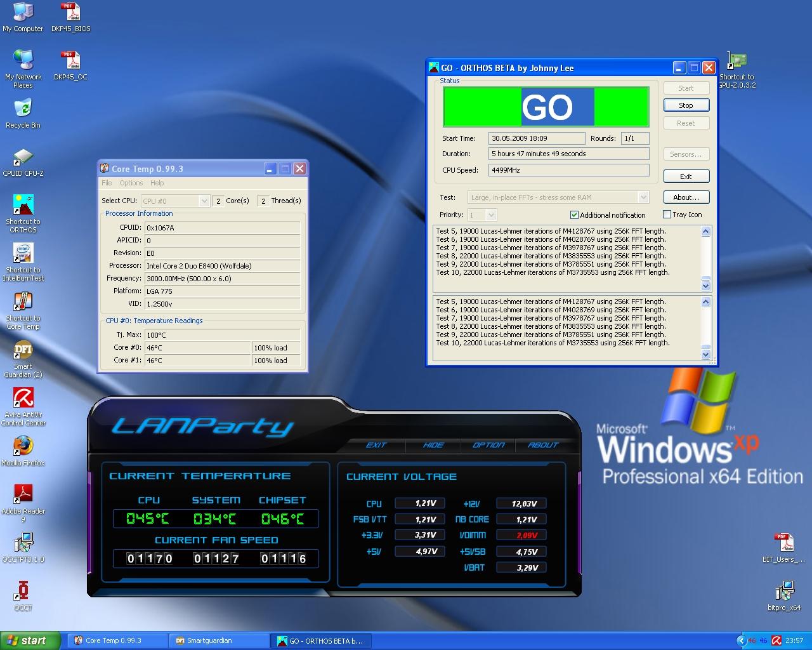Click the Frequency value 3000.00MHz
Screen dimensions: 812x650
click(222, 279)
